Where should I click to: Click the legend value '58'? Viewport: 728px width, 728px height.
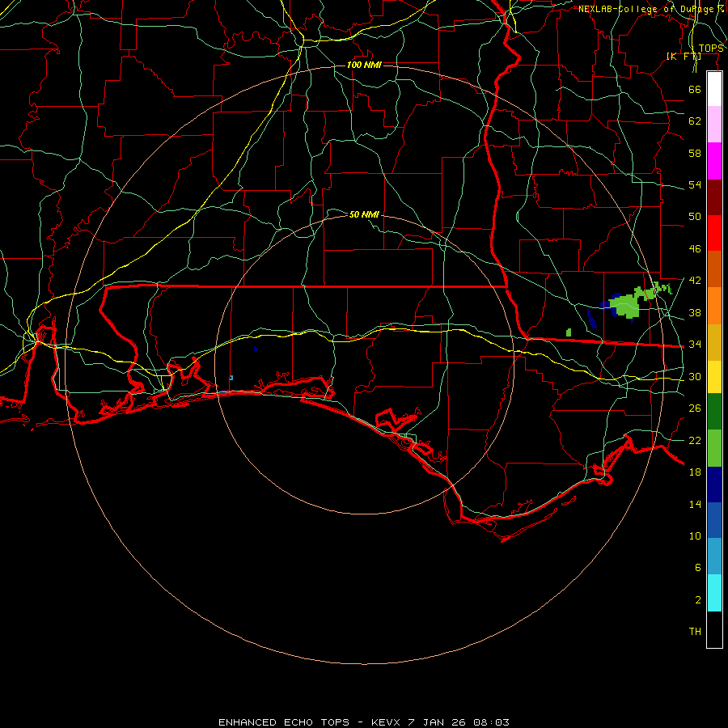coord(695,153)
